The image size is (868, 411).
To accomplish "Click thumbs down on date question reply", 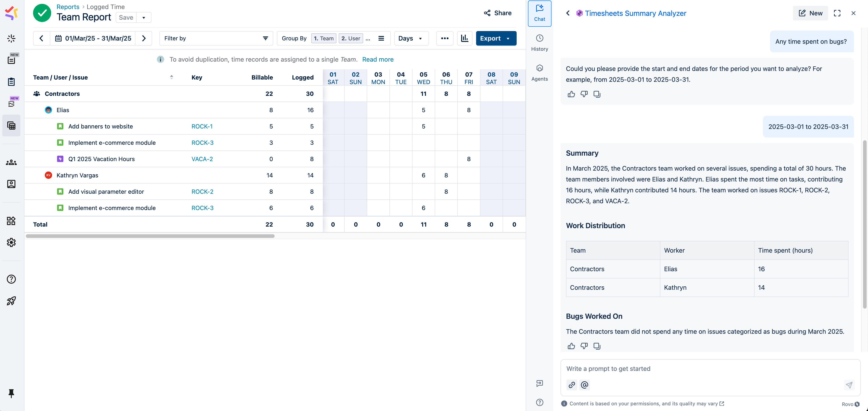I will [584, 94].
